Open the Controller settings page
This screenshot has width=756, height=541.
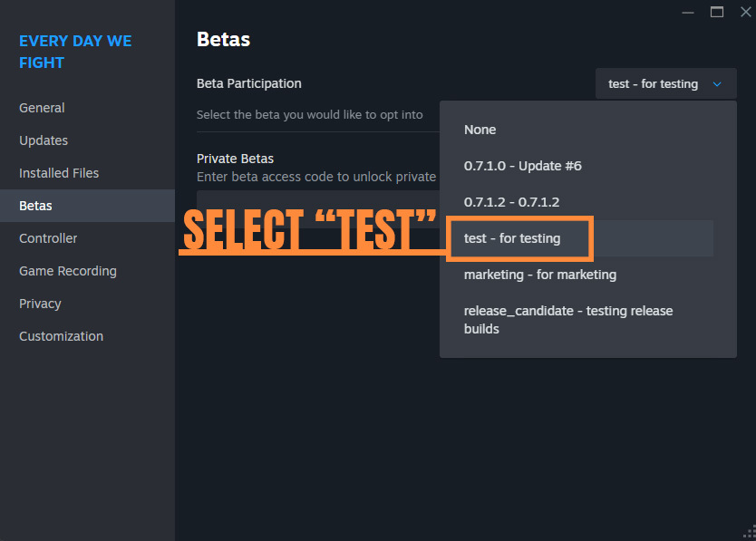(x=48, y=238)
